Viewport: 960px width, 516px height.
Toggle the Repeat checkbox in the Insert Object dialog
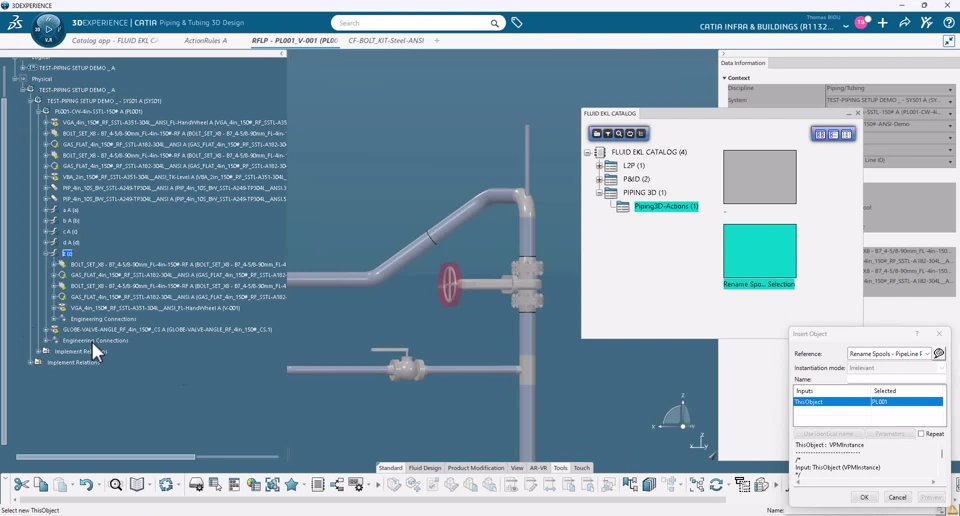(921, 433)
